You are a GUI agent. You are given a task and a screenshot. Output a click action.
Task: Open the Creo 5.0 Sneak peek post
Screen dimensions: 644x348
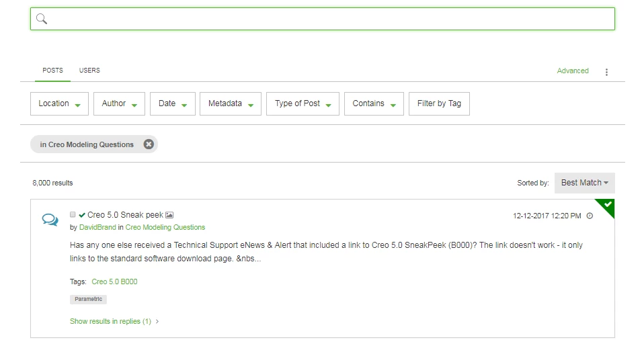coord(125,215)
